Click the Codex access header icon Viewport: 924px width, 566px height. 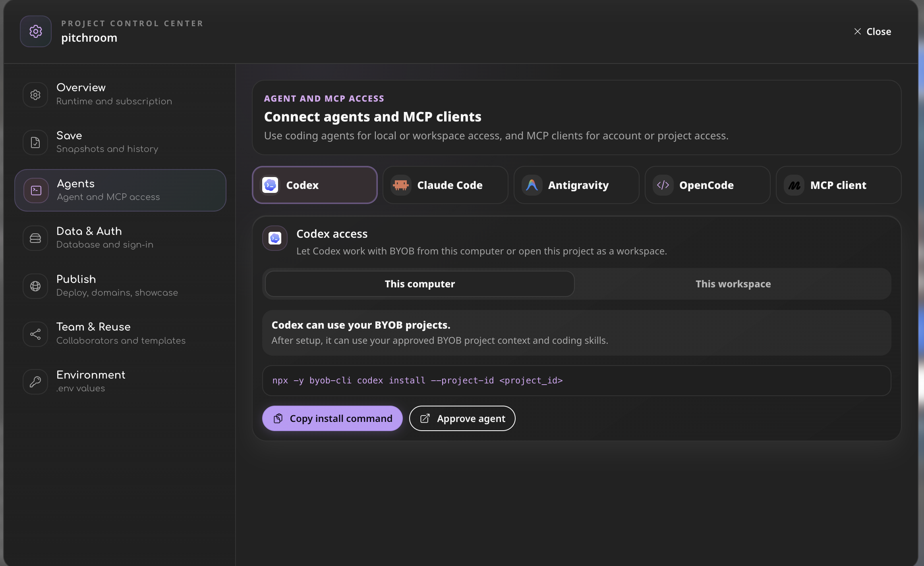point(275,238)
